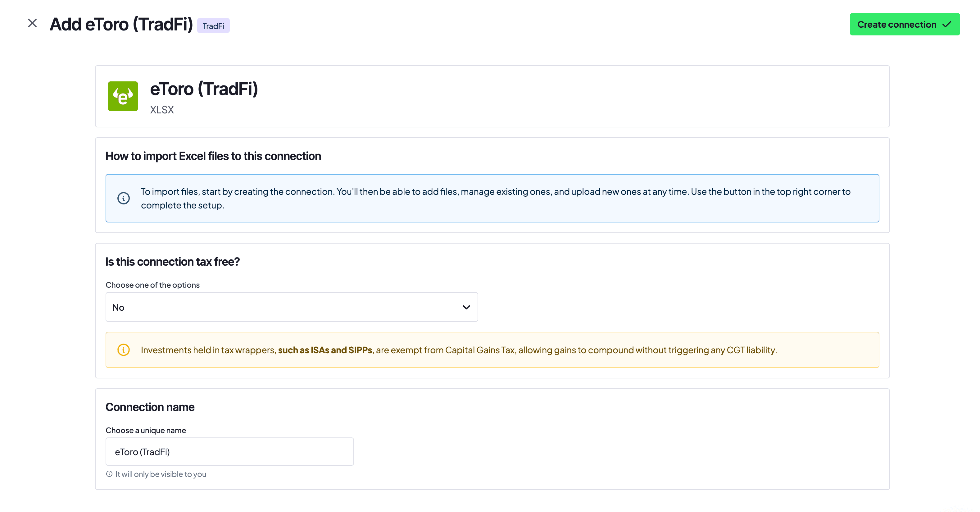Click the XLSX file type text
Viewport: 980px width, 512px height.
162,110
